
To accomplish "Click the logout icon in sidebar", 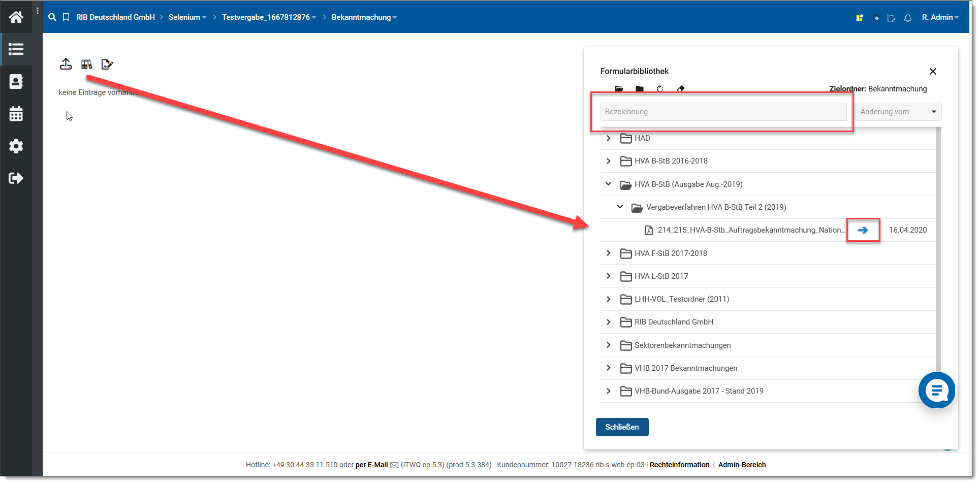I will click(x=16, y=178).
